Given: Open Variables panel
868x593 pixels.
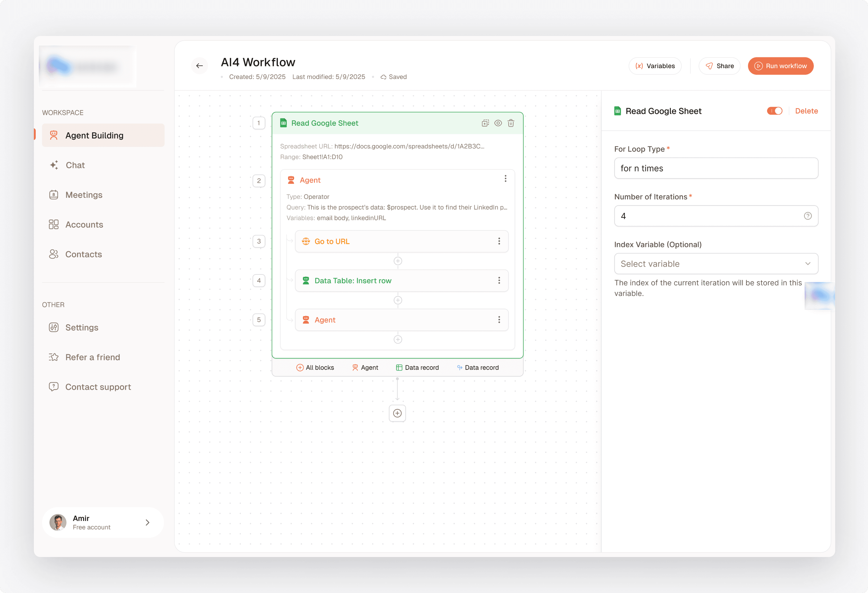Looking at the screenshot, I should pos(655,66).
